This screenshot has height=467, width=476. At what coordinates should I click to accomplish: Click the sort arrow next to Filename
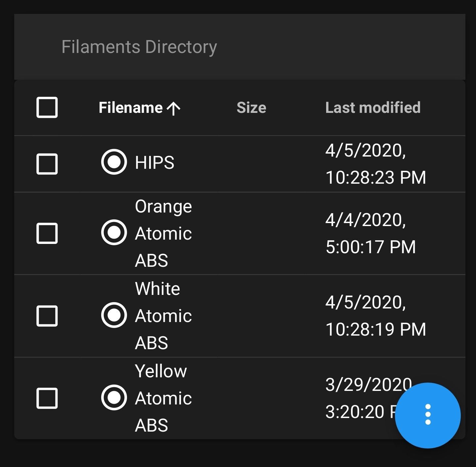(x=174, y=108)
